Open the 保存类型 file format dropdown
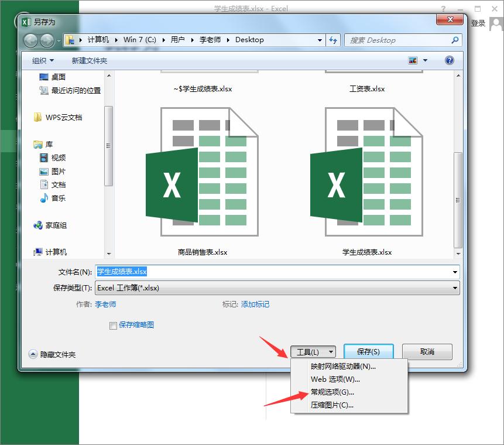The width and height of the screenshot is (504, 445). click(x=455, y=288)
